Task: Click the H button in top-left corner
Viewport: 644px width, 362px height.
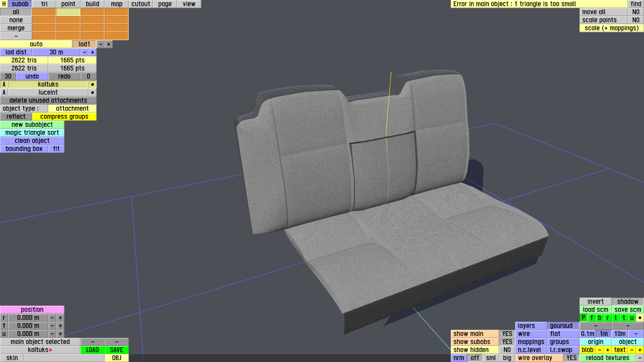Action: point(4,4)
